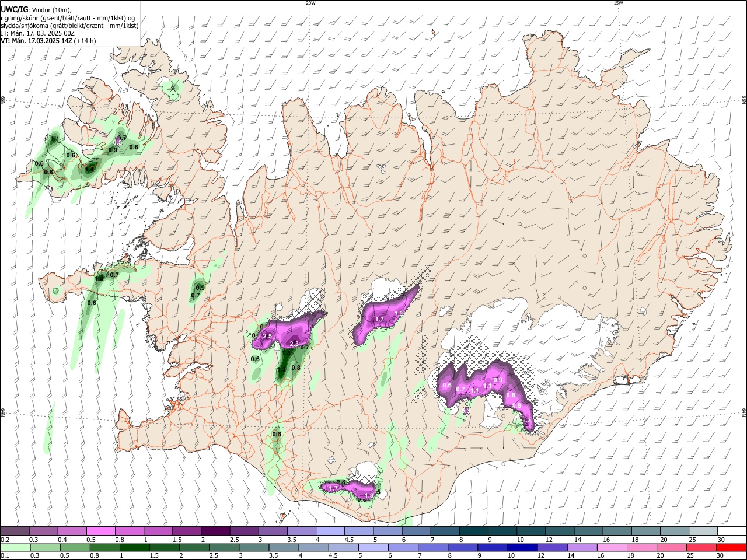Pick the lavender snow swatch between 4 and 4.5
Screen dimensions: 747x560
[330, 531]
